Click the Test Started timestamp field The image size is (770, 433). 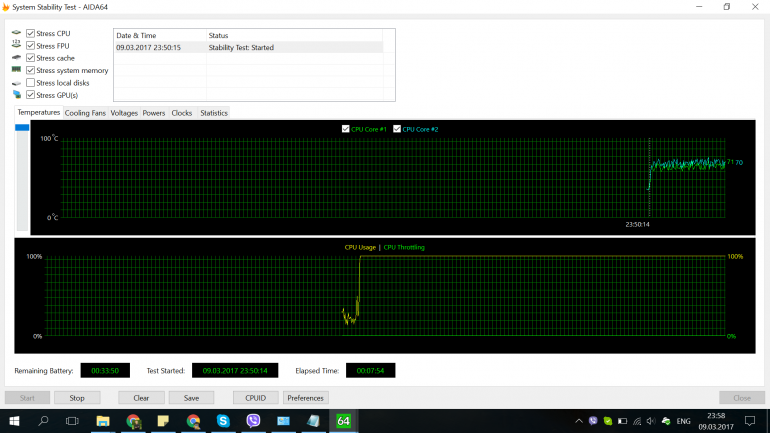pyautogui.click(x=235, y=371)
